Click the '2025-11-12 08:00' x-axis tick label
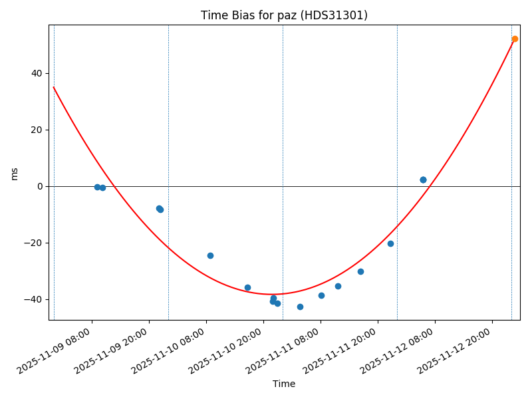 coord(399,349)
